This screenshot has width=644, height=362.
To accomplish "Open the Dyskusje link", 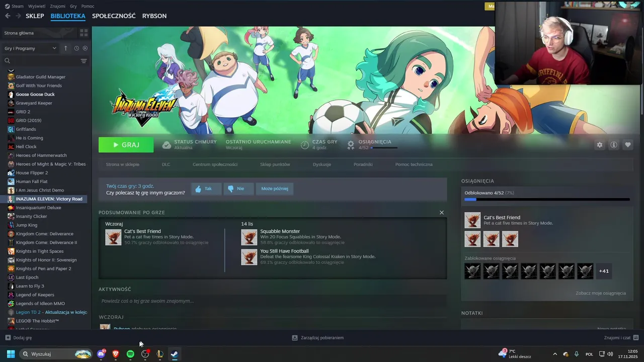I will (x=322, y=164).
